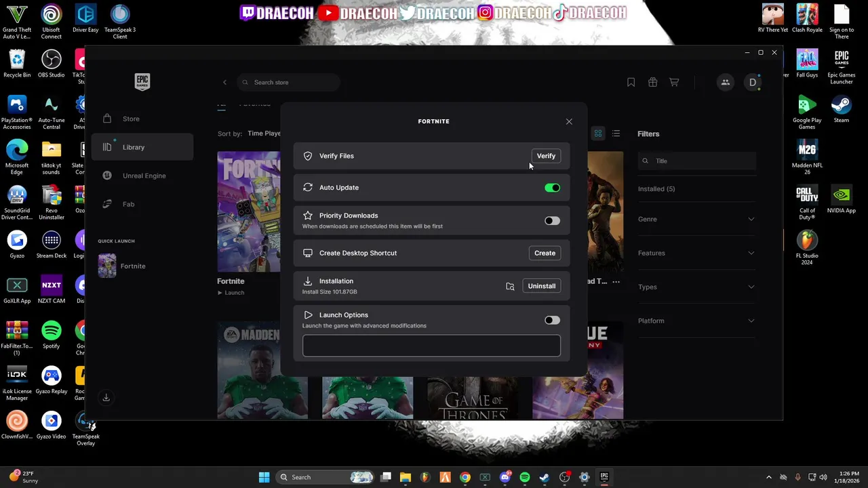Open FL Studio 2024 desktop icon
Screen dimensions: 868x488
[807, 247]
